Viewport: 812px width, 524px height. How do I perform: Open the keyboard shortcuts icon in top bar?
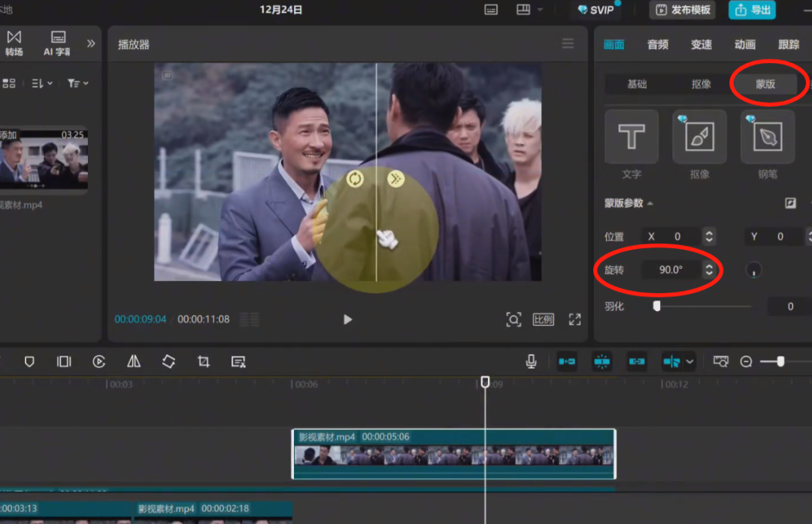tap(491, 10)
